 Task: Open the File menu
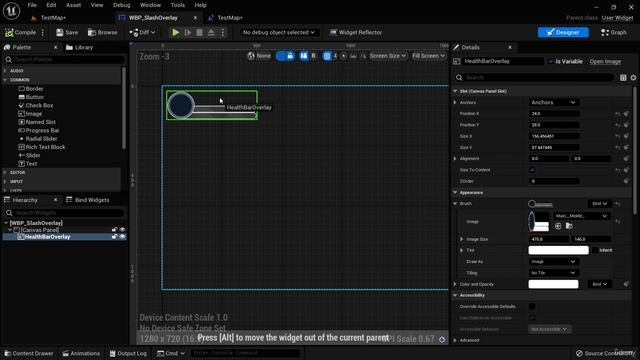click(x=32, y=5)
